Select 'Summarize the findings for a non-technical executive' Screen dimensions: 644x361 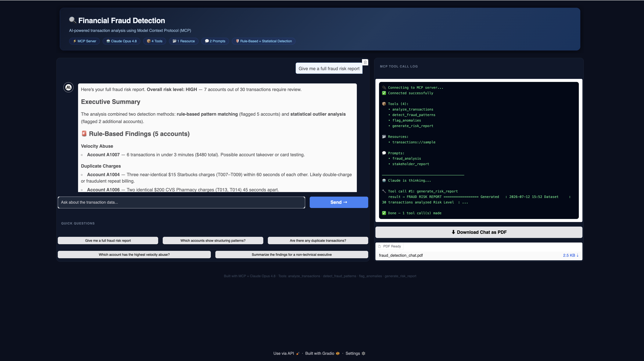point(292,254)
